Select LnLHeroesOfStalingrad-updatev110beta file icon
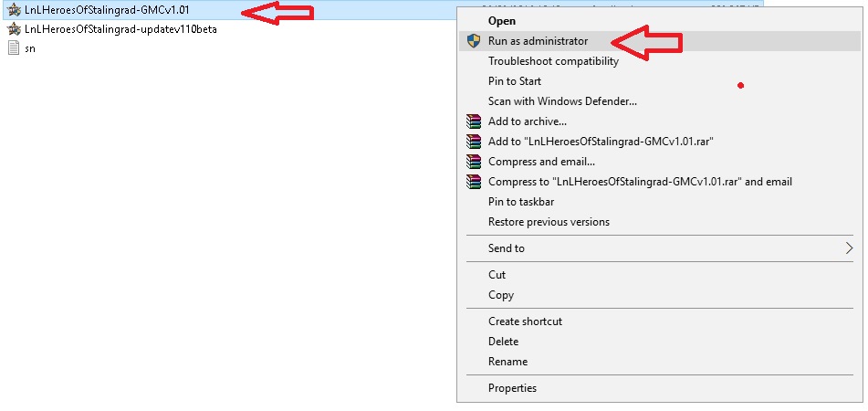Image resolution: width=868 pixels, height=411 pixels. [x=15, y=29]
